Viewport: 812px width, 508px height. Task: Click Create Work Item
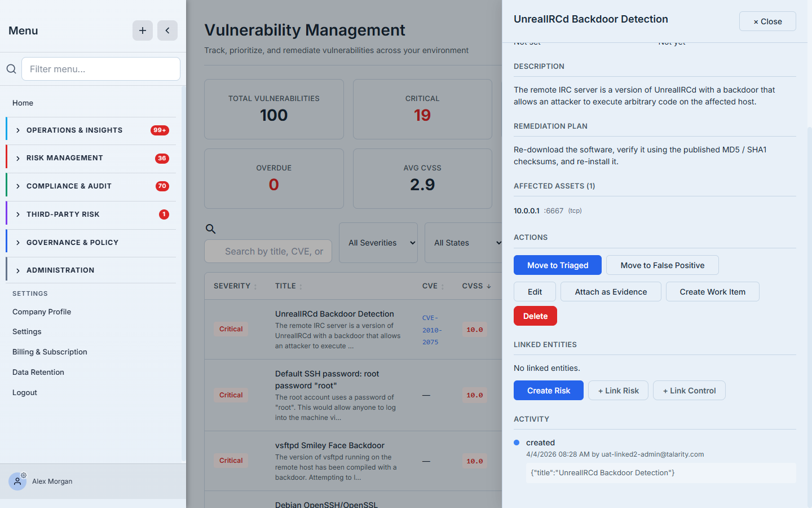(x=713, y=292)
